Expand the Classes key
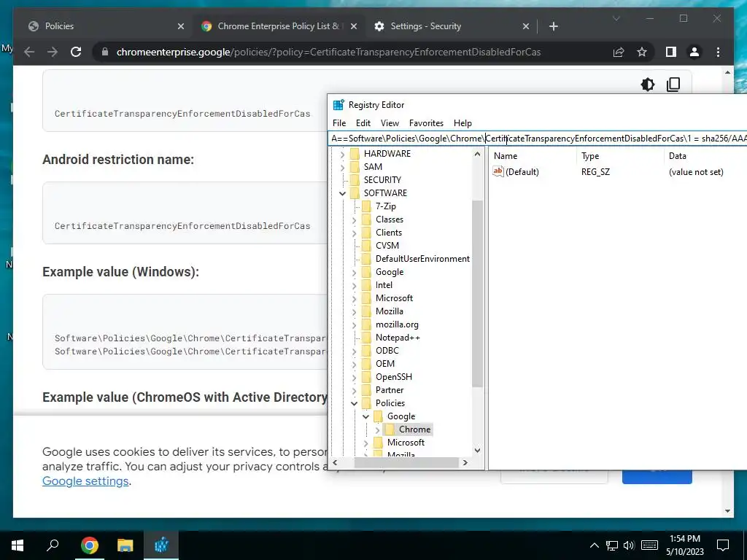The height and width of the screenshot is (560, 747). [x=354, y=220]
